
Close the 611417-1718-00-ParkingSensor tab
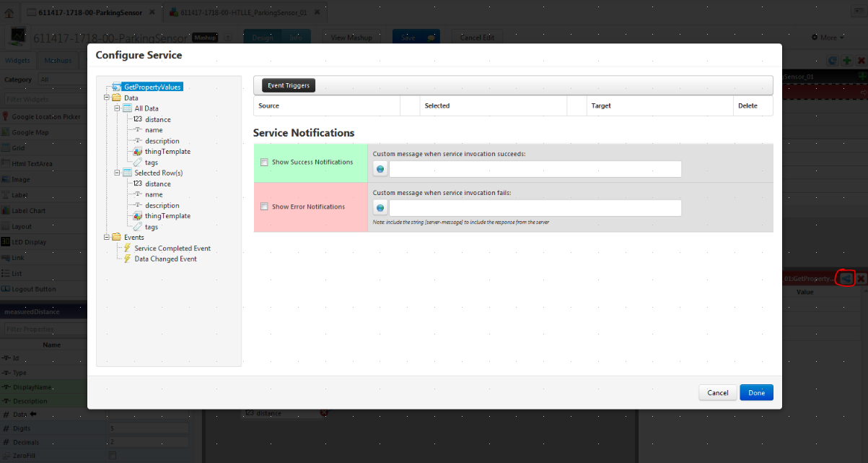[153, 13]
